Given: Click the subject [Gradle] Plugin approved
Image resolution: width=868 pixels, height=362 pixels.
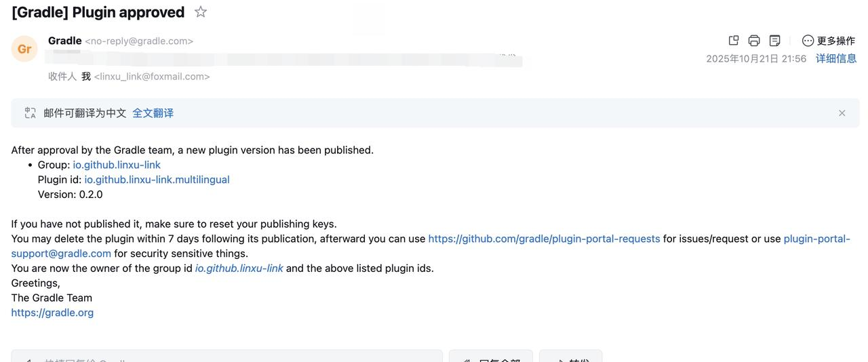Looking at the screenshot, I should pyautogui.click(x=98, y=12).
